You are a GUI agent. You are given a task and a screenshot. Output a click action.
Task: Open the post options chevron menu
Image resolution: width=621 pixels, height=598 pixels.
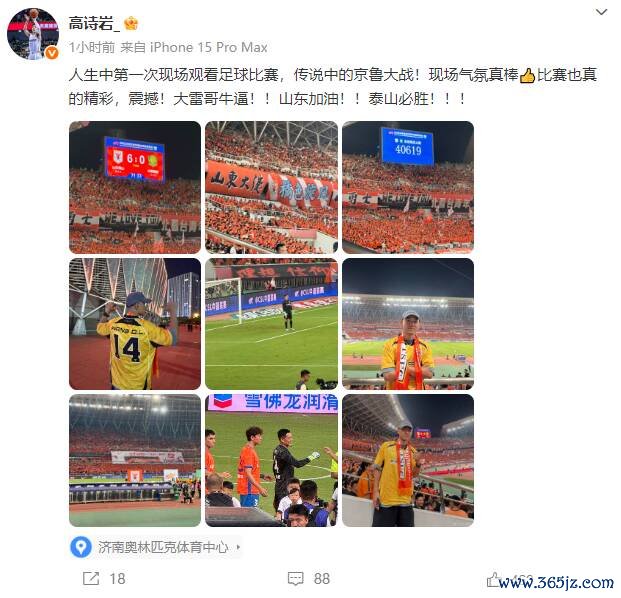click(601, 12)
